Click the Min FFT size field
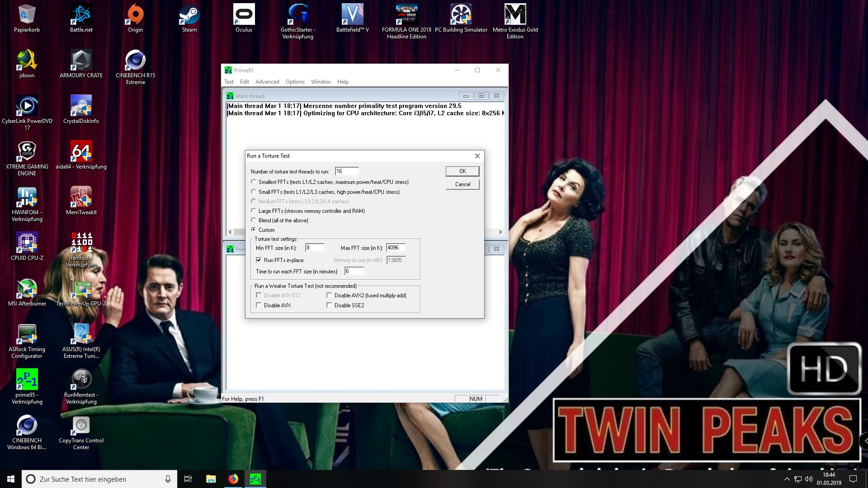This screenshot has width=868, height=488. 315,248
